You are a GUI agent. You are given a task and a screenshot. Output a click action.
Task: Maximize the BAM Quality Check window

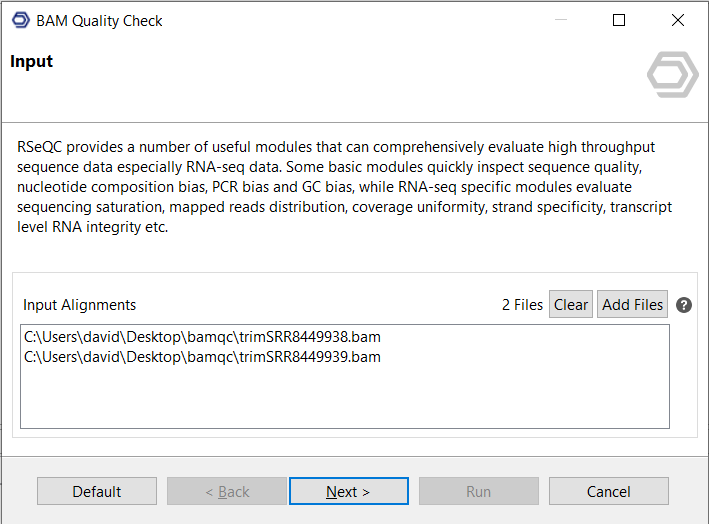coord(619,20)
